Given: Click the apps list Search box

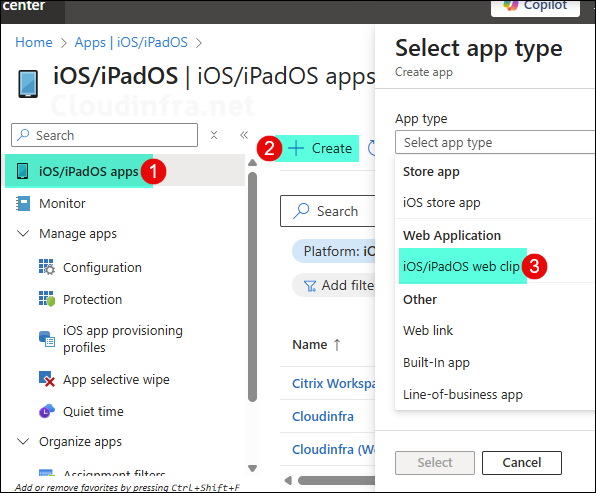Looking at the screenshot, I should (x=328, y=211).
